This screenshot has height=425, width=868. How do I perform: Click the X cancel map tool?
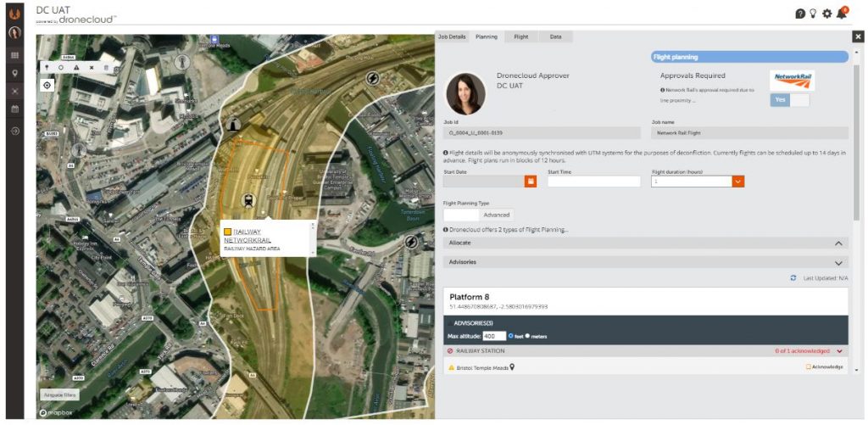92,67
